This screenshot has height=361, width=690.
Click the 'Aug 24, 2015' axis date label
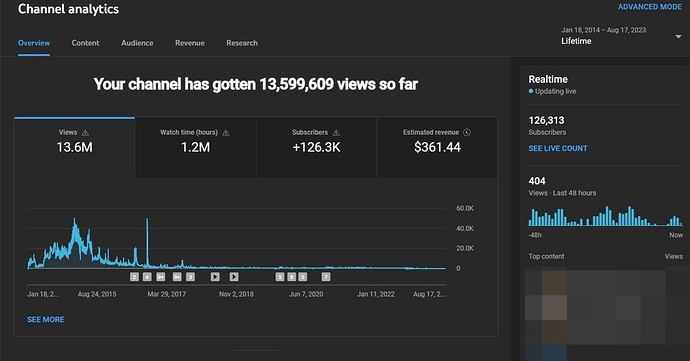[x=97, y=294]
